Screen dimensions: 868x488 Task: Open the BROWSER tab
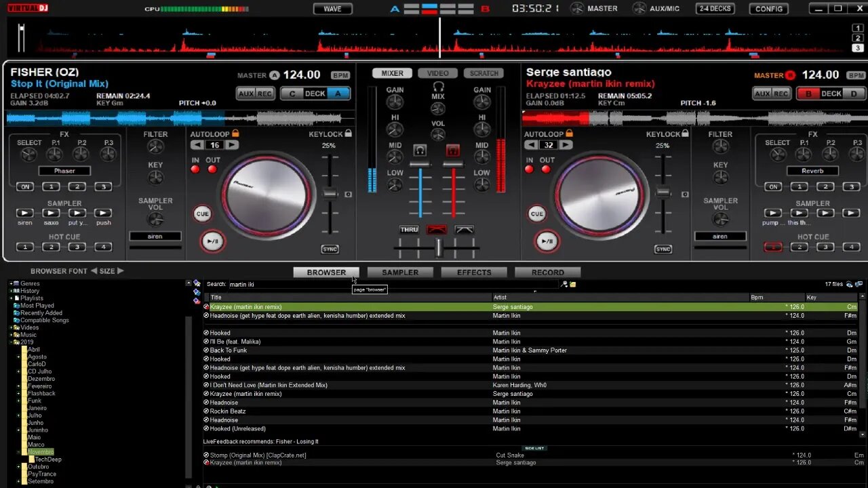(326, 272)
